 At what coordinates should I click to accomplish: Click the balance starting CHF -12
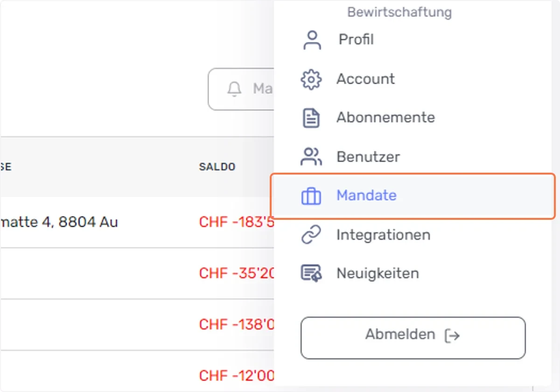(237, 375)
